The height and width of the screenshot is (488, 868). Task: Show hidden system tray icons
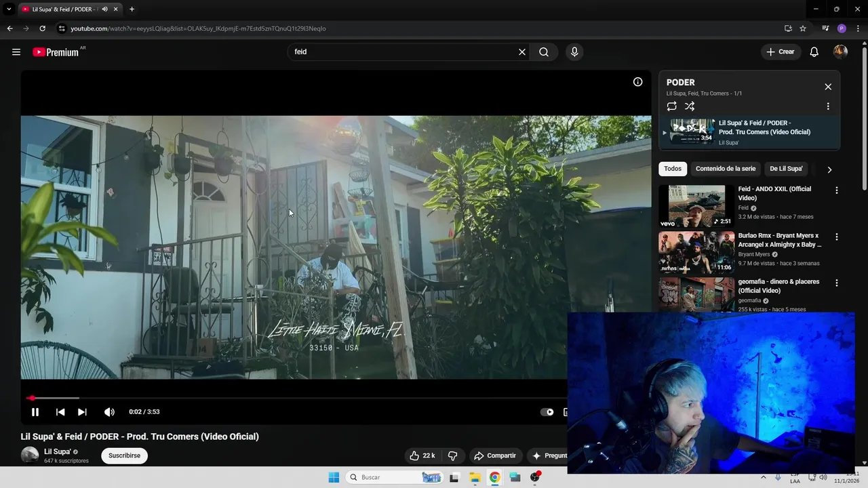[x=764, y=477]
